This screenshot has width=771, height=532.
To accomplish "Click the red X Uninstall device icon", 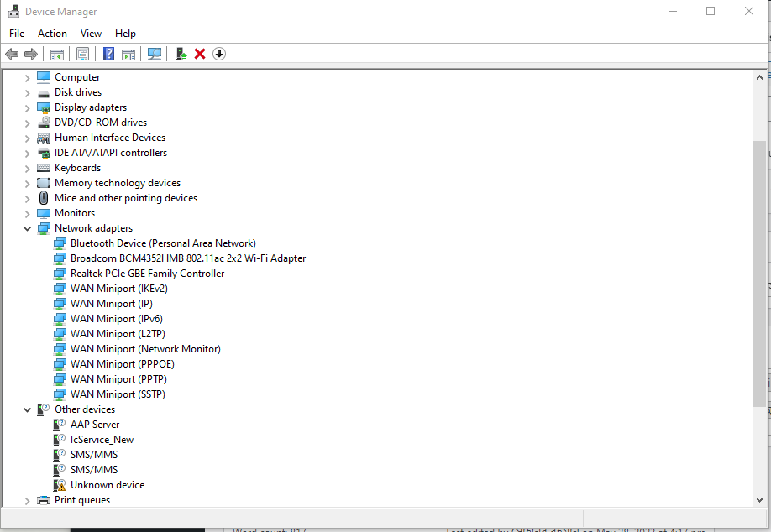I will [x=200, y=54].
